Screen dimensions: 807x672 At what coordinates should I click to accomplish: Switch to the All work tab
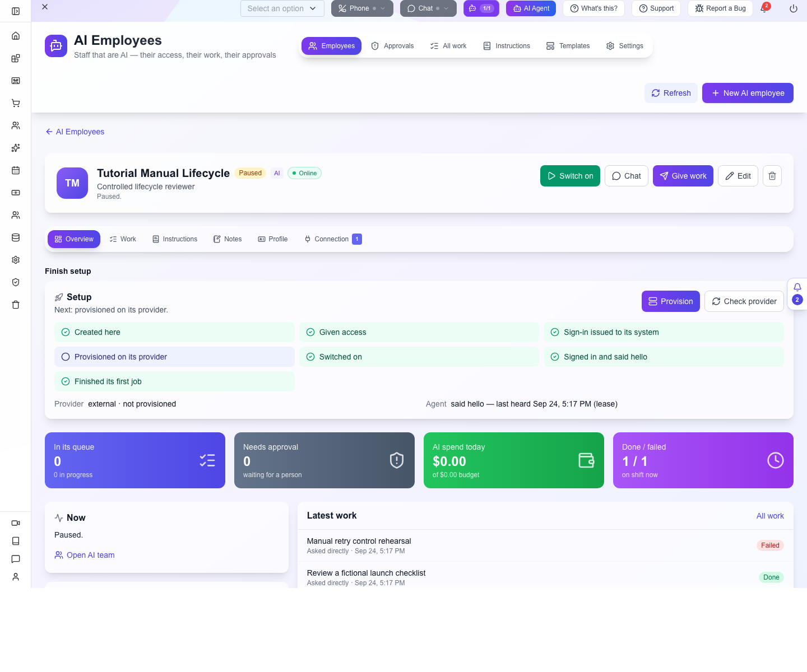click(448, 46)
